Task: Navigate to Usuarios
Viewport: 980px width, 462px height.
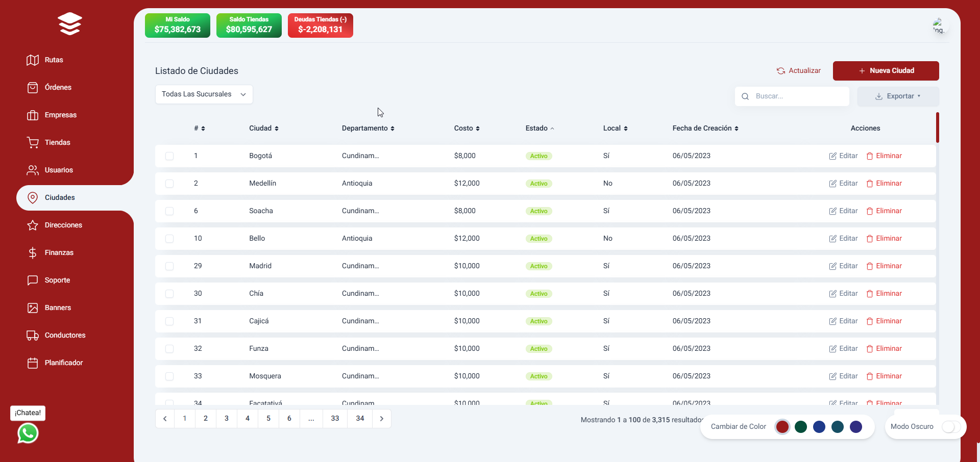Action: point(59,170)
